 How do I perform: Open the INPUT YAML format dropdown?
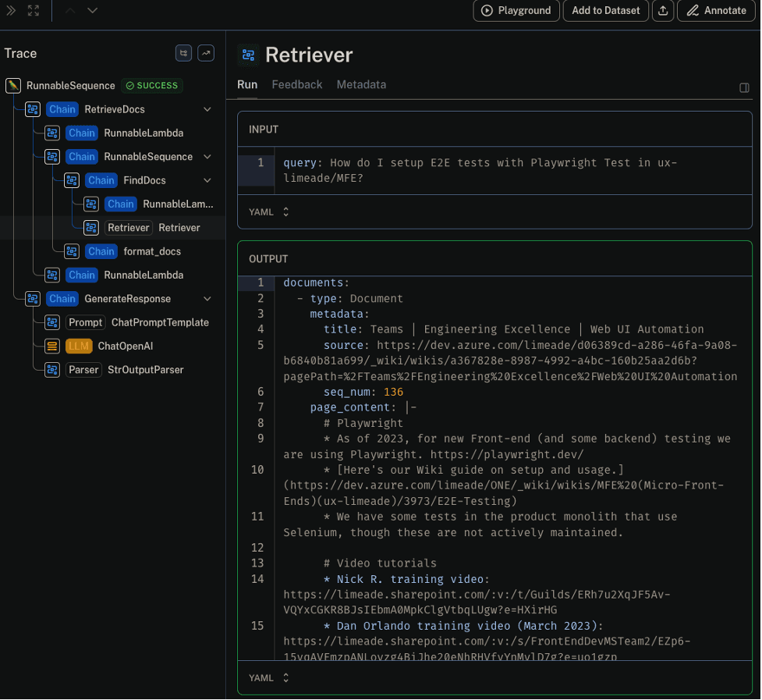click(269, 211)
